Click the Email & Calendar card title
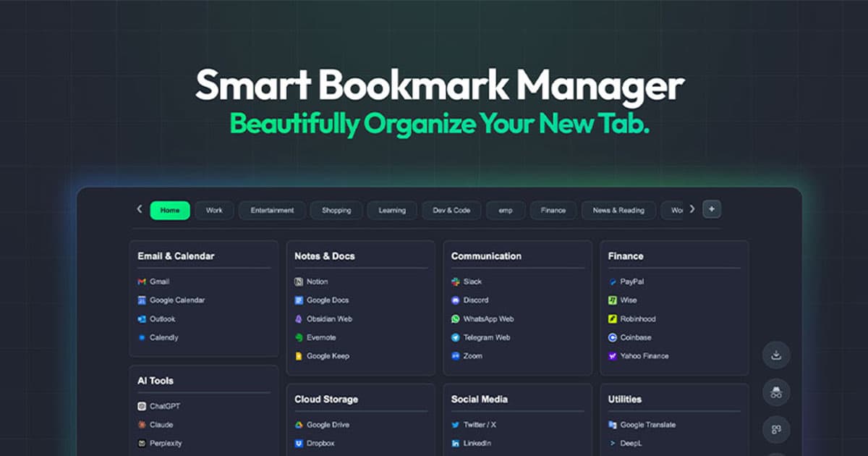Viewport: 868px width, 456px height. (x=176, y=256)
